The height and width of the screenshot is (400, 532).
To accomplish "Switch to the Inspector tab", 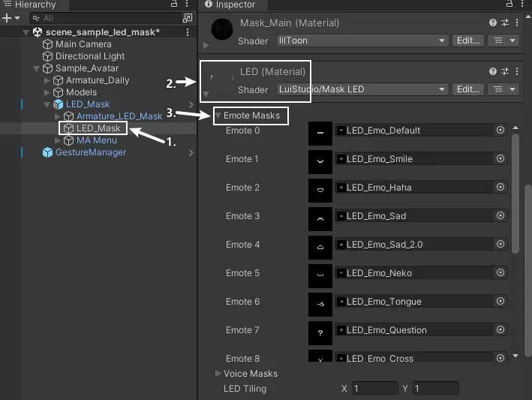I will coord(233,5).
